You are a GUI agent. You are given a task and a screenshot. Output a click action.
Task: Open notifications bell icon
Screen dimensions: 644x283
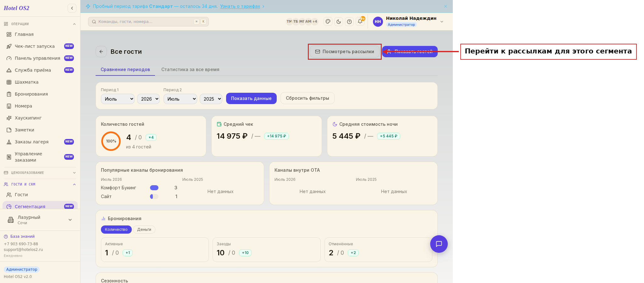[360, 22]
